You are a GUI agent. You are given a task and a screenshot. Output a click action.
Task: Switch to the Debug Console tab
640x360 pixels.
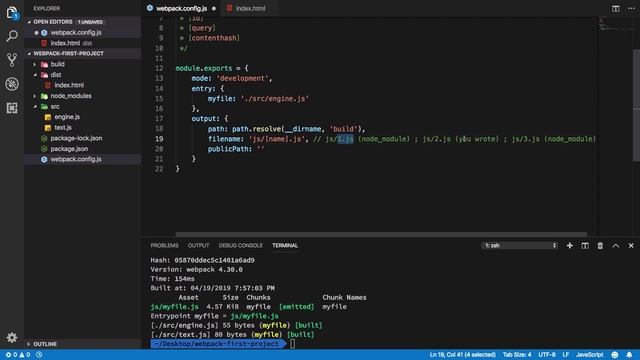[x=240, y=245]
